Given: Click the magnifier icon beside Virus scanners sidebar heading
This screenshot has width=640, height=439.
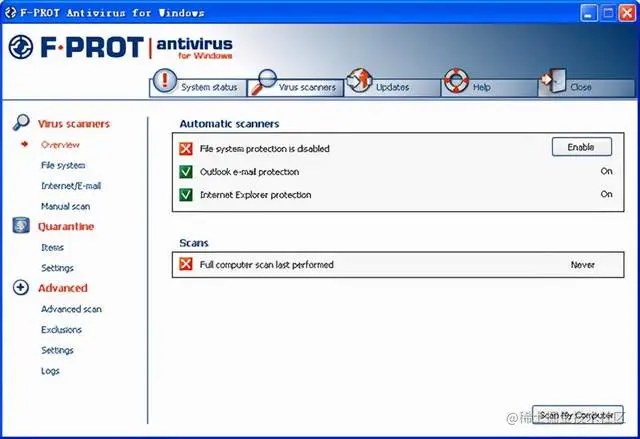Looking at the screenshot, I should click(21, 122).
